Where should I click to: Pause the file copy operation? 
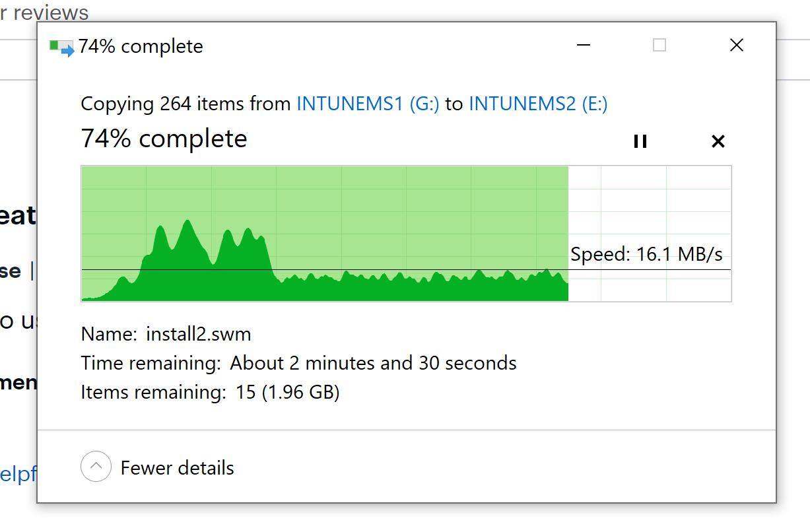point(640,141)
